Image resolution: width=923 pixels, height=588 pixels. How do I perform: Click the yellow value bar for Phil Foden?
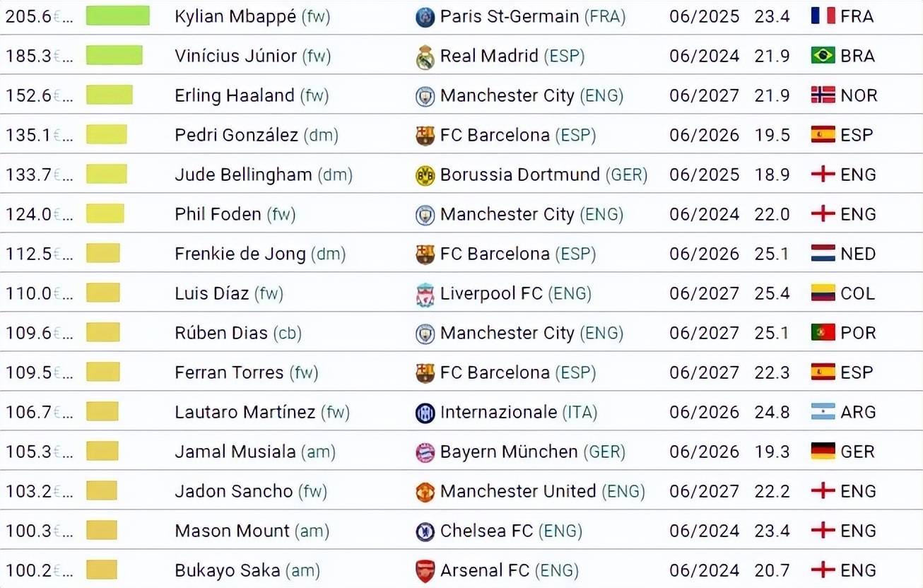[105, 213]
